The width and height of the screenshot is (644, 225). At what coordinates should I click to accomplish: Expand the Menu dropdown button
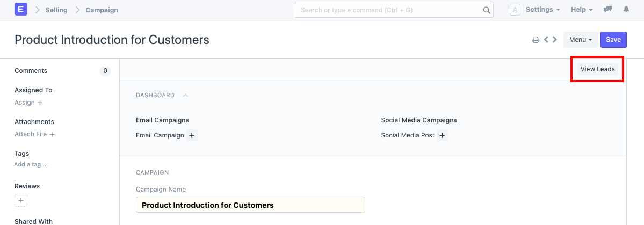point(580,40)
